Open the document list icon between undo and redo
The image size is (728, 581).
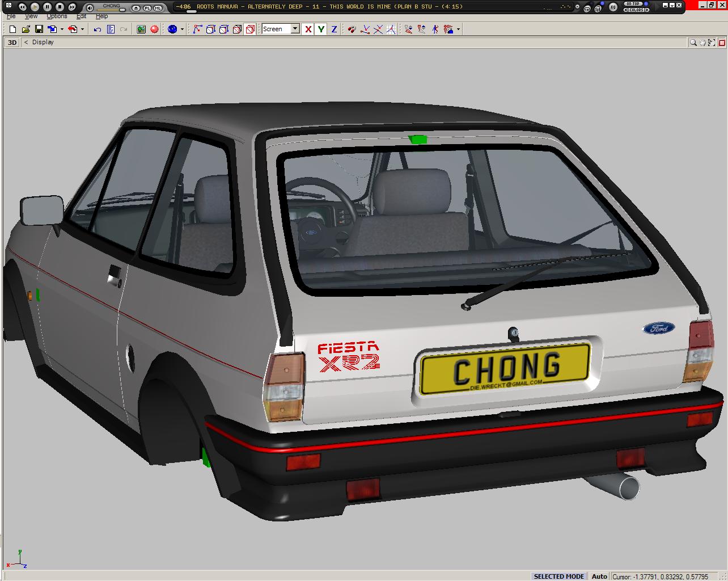[111, 29]
